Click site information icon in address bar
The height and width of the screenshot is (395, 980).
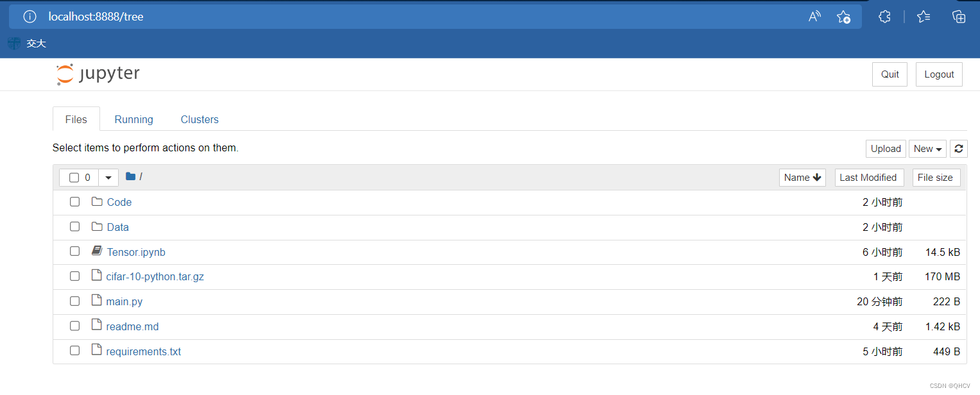click(x=30, y=17)
